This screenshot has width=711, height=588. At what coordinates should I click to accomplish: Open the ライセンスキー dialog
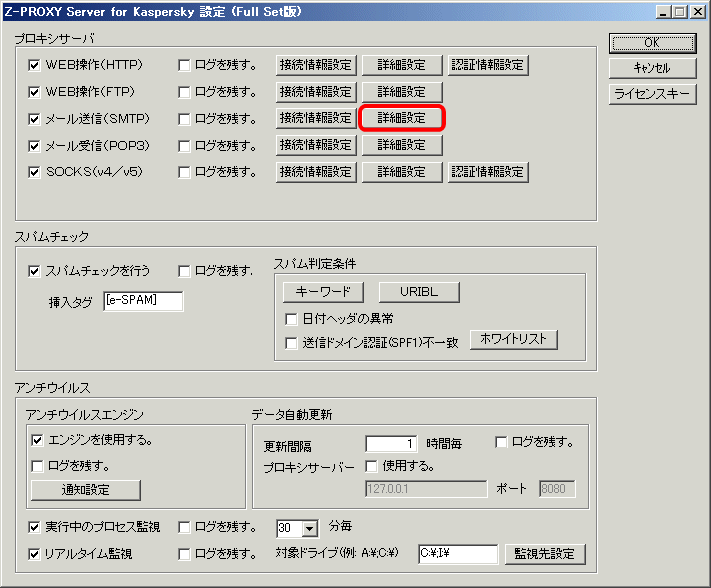coord(653,94)
